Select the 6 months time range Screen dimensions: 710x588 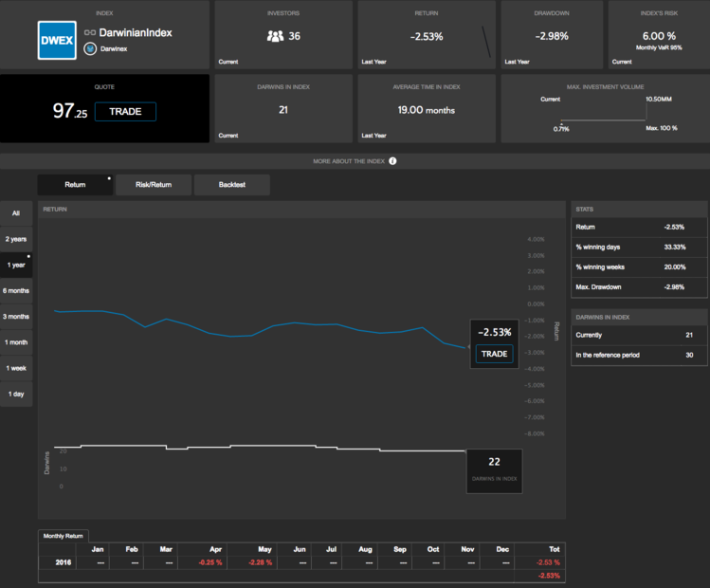tap(16, 290)
